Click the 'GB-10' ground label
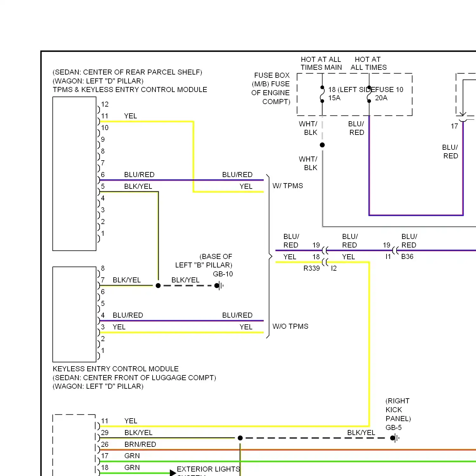The height and width of the screenshot is (476, 476). [223, 274]
